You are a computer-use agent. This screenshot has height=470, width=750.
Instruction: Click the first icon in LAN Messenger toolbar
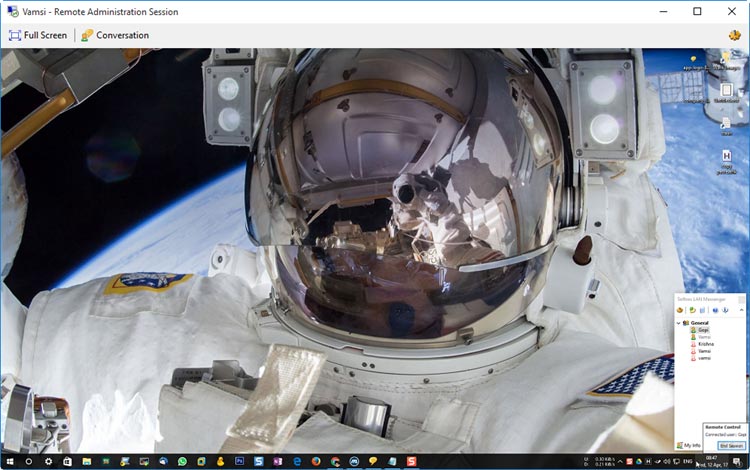coord(680,310)
